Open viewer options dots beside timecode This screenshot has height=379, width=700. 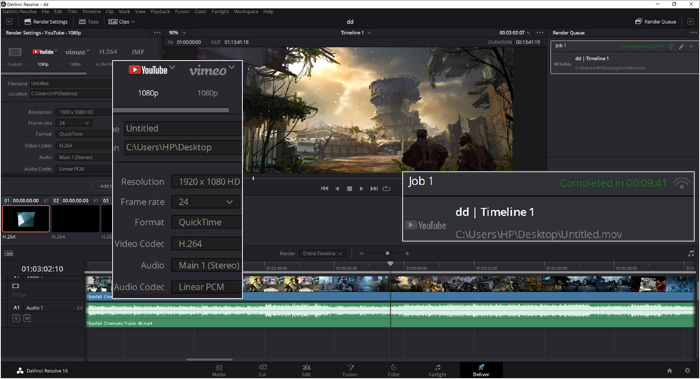click(540, 33)
